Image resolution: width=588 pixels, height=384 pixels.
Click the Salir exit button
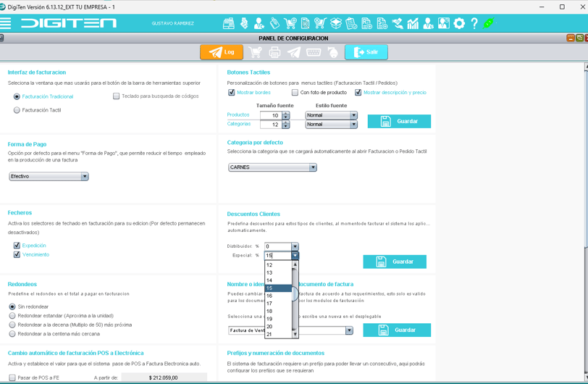(366, 52)
